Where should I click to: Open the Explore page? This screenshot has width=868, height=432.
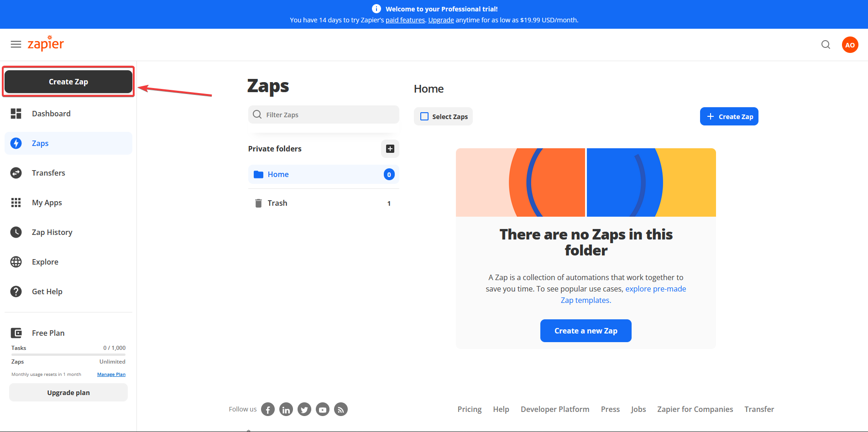(68, 262)
